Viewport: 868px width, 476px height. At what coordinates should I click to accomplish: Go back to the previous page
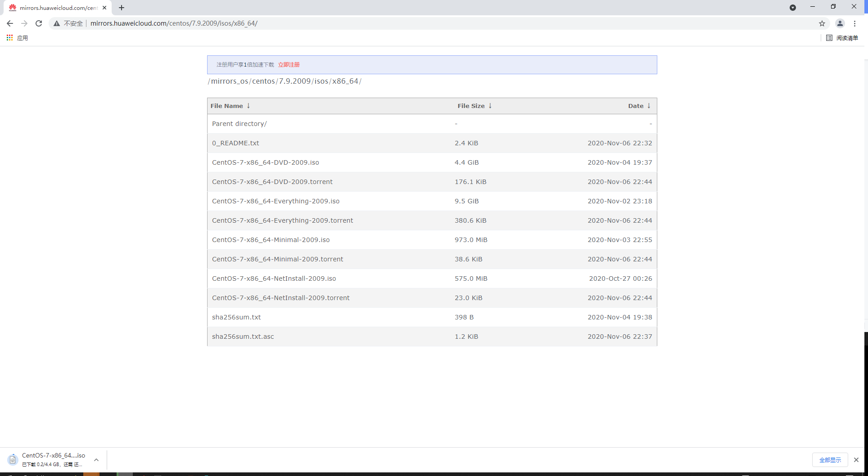pyautogui.click(x=10, y=23)
